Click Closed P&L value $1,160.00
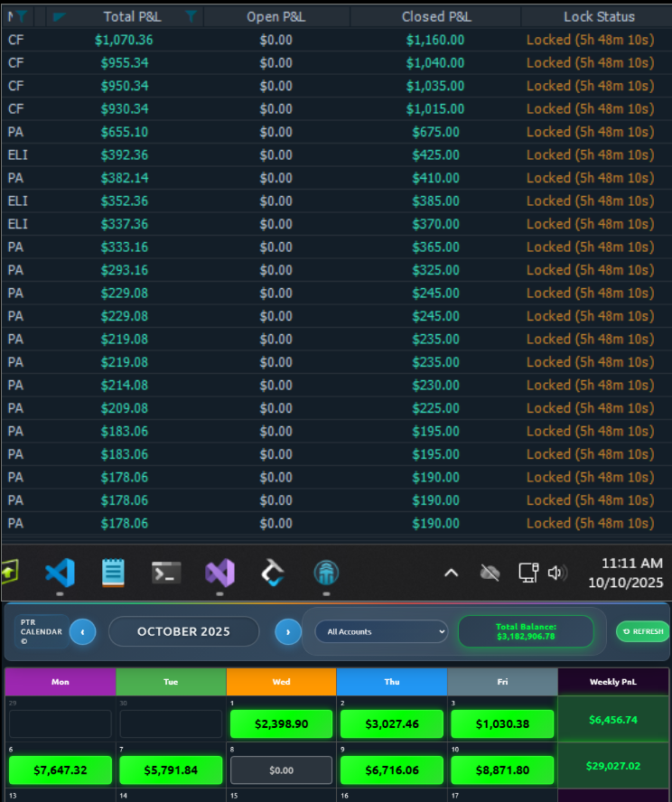 (435, 40)
